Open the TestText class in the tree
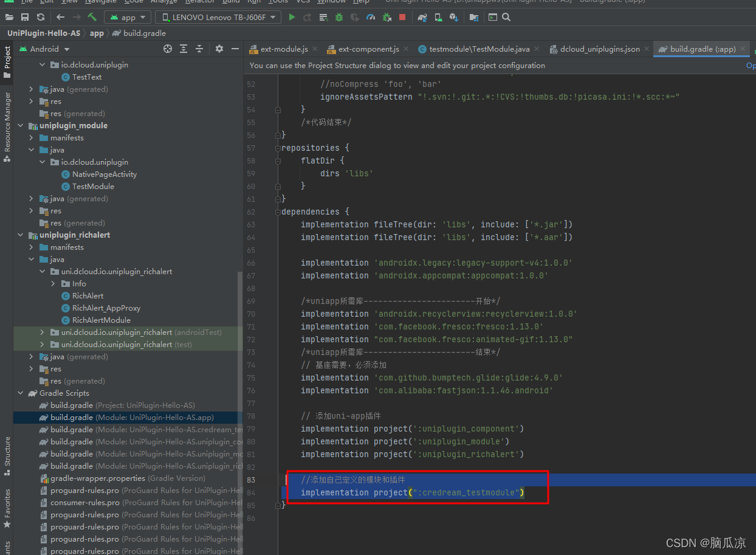Image resolution: width=756 pixels, height=555 pixels. tap(87, 77)
